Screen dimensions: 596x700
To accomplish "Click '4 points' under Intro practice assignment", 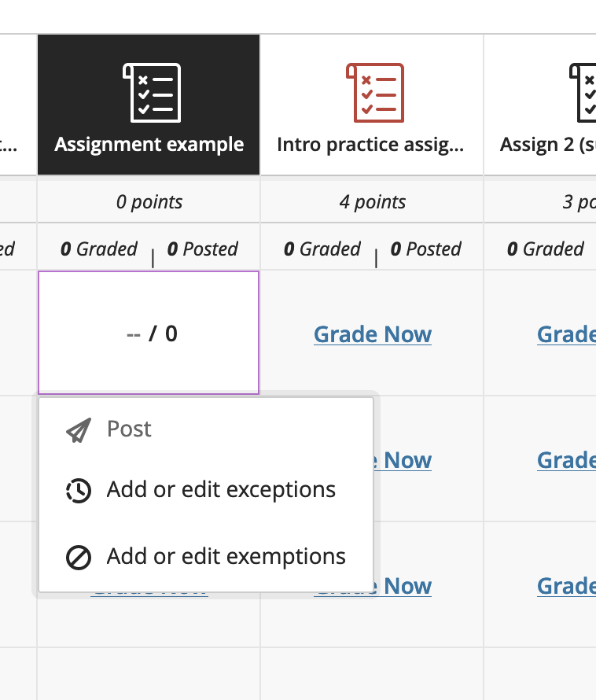I will pos(373,202).
